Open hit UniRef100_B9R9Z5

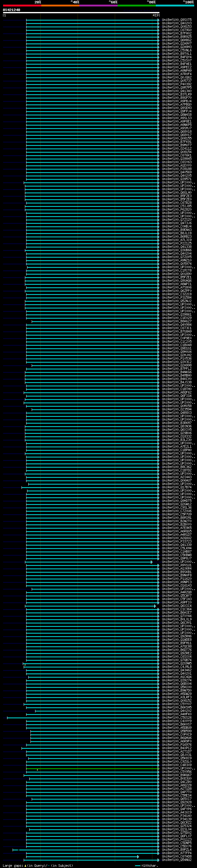(177, 37)
